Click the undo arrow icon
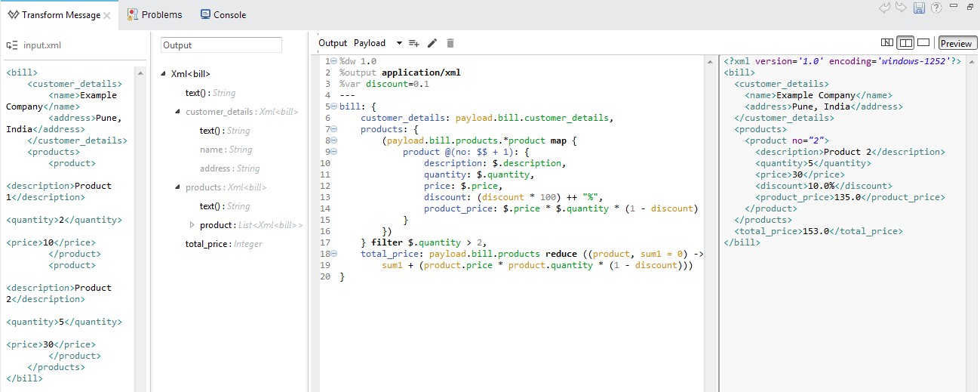Screen dimensions: 980x392 point(885,8)
